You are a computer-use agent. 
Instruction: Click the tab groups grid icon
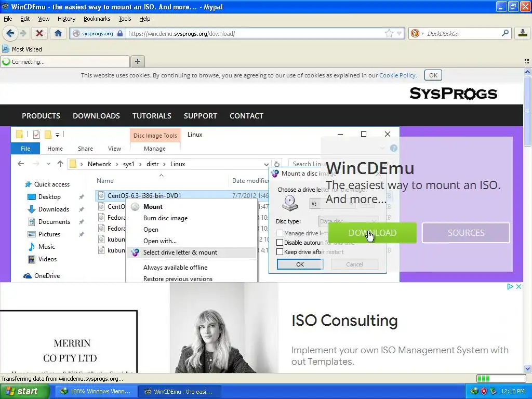coord(527,61)
